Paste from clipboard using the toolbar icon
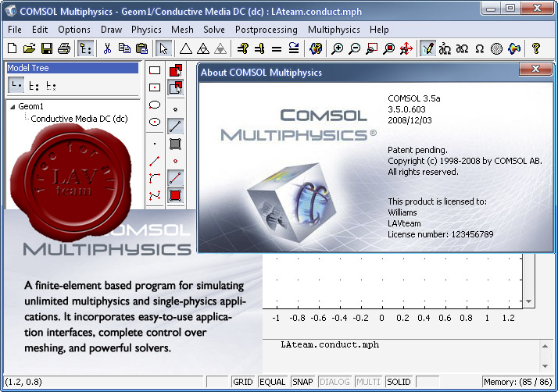The image size is (558, 392). [141, 48]
